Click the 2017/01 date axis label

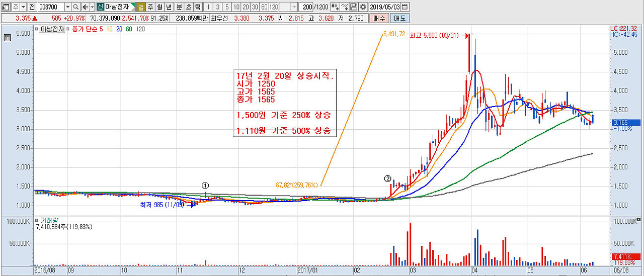tap(308, 270)
